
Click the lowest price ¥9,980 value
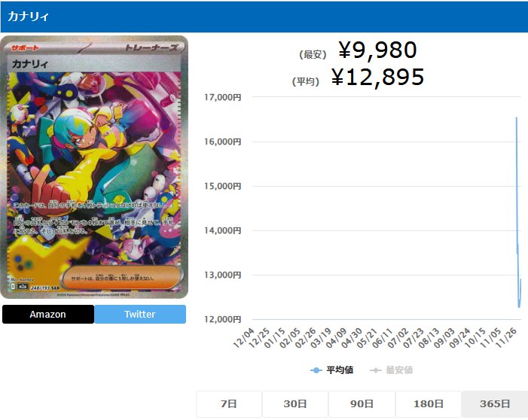377,50
